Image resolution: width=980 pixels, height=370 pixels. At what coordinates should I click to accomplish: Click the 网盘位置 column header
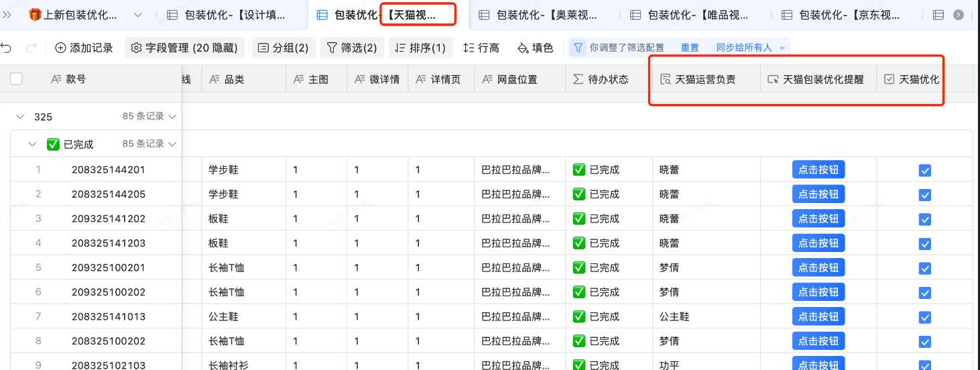click(520, 79)
